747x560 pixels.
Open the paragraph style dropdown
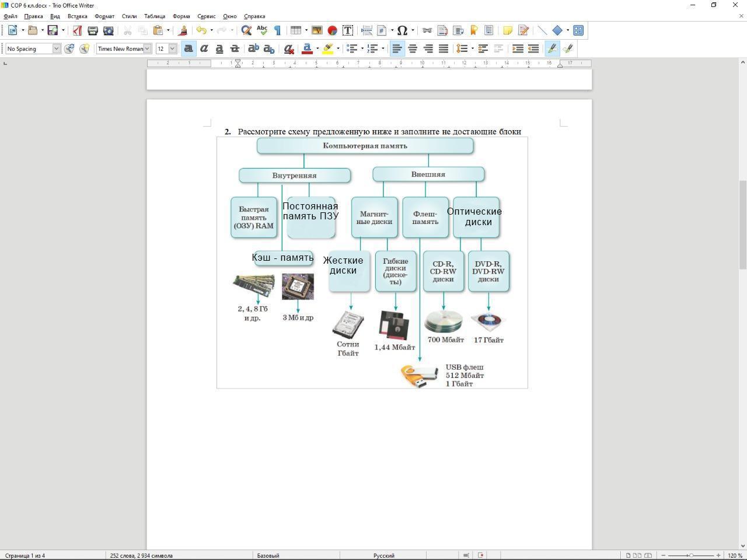pos(57,48)
